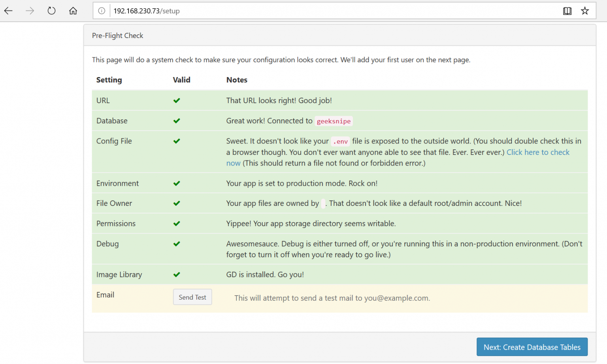607x364 pixels.
Task: Click the Permissions row green checkmark
Action: click(x=177, y=223)
